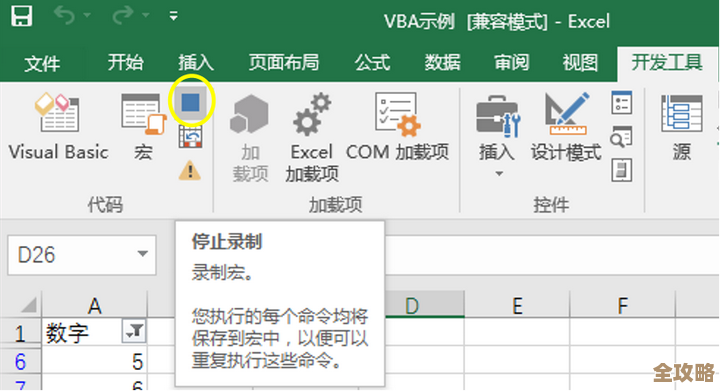Open the filter dropdown in 数字 cell
The height and width of the screenshot is (391, 720).
point(134,331)
